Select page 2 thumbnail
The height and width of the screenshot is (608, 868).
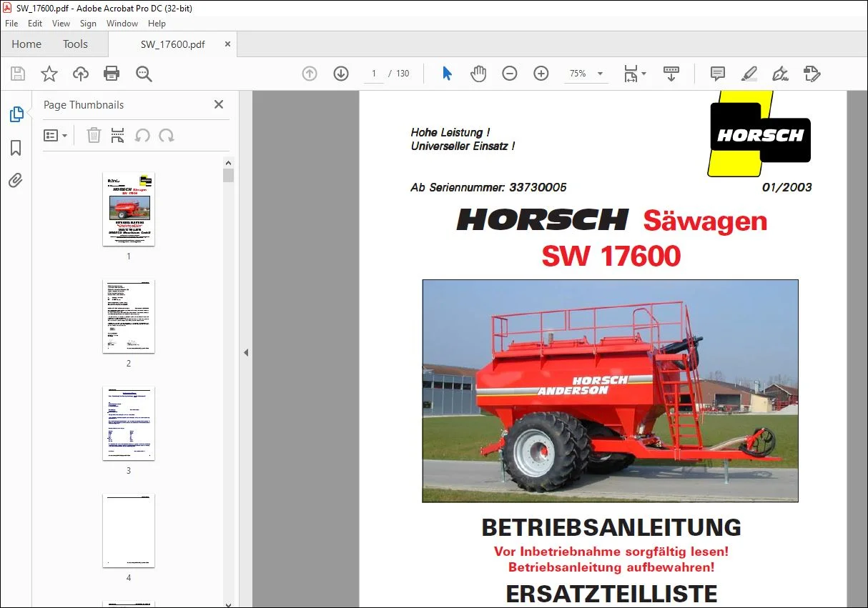[129, 316]
